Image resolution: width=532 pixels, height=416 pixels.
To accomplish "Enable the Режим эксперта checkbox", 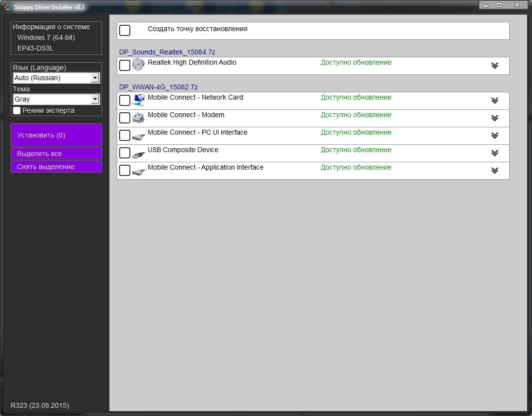I will tap(17, 110).
